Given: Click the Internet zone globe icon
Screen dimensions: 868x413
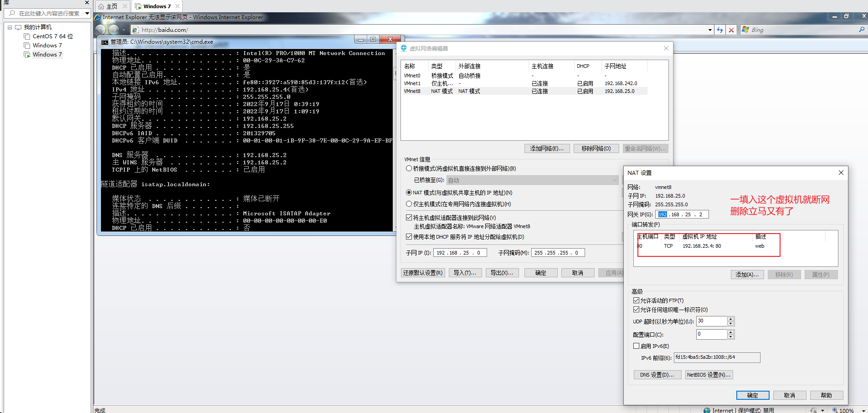Looking at the screenshot, I should (x=707, y=410).
